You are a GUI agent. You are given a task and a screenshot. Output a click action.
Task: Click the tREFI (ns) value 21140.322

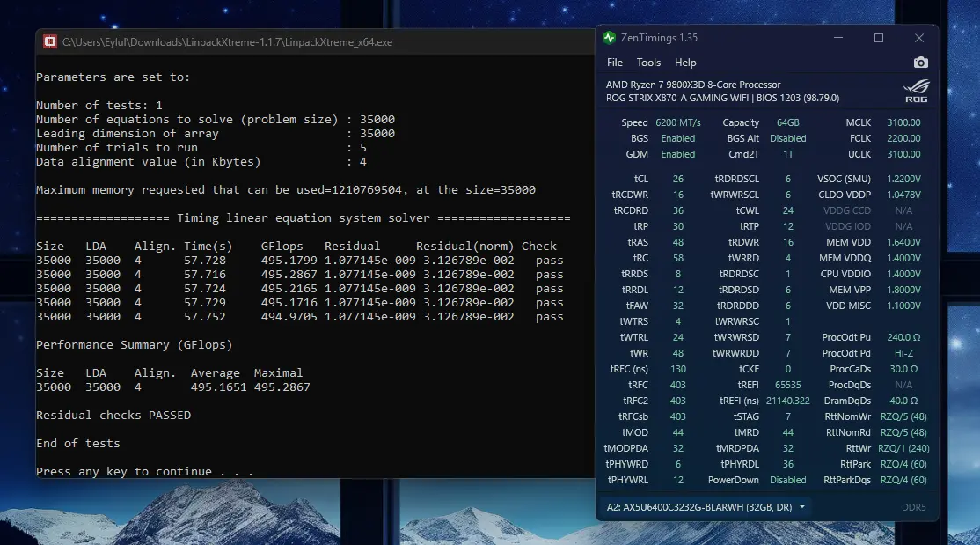(x=788, y=401)
